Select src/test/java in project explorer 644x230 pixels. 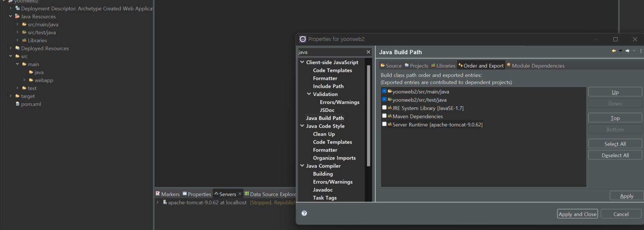pos(42,32)
